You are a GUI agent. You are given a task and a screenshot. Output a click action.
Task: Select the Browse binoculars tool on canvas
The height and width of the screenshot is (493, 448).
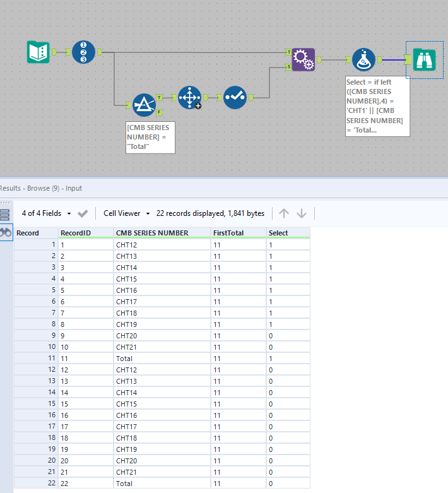click(x=425, y=60)
